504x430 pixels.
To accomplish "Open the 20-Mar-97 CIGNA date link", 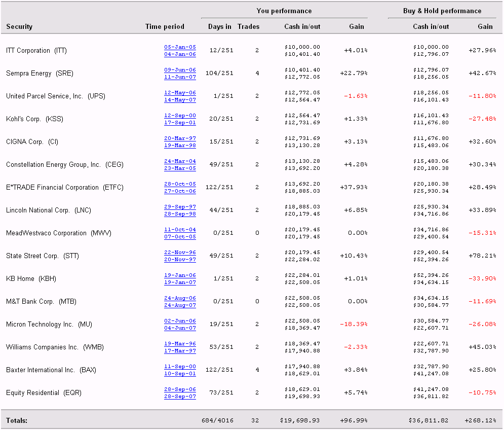I will pos(180,138).
